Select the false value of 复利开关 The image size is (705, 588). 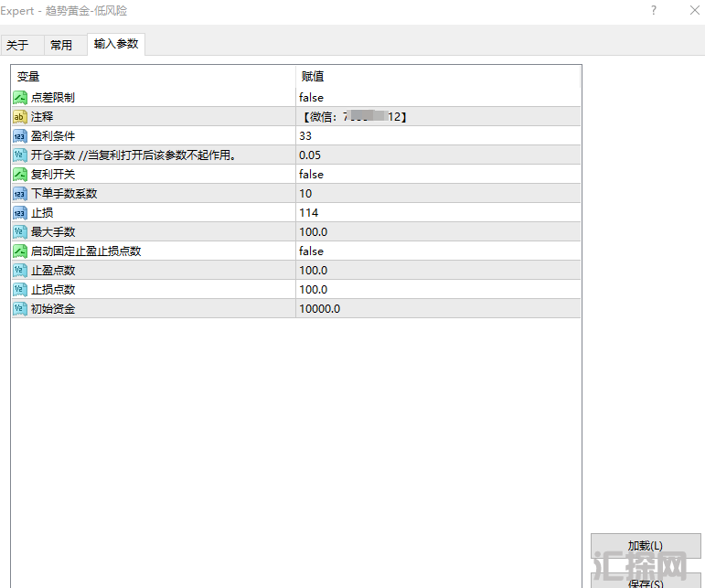pos(312,175)
